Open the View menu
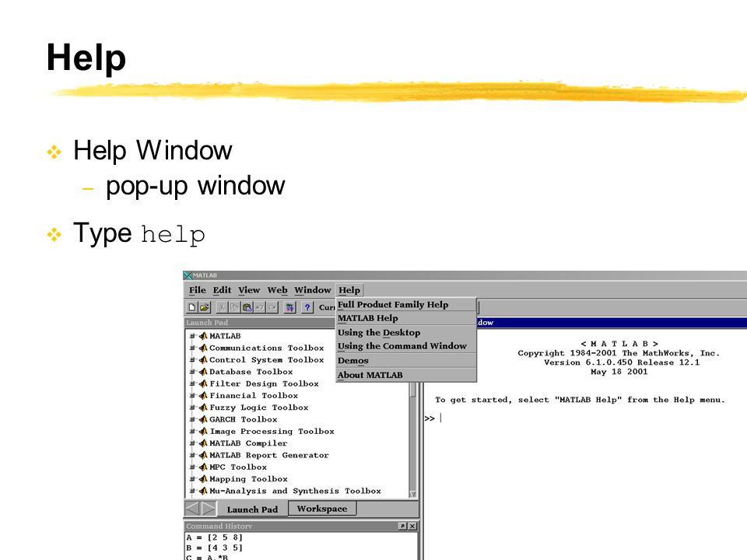747x560 pixels. [249, 290]
